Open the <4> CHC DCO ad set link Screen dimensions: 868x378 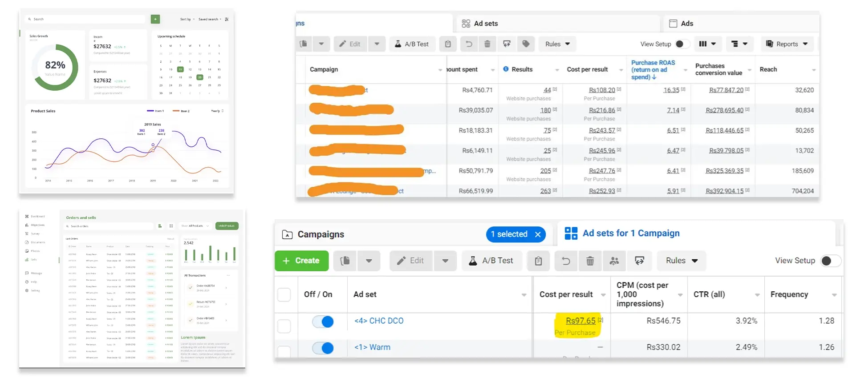(x=378, y=321)
